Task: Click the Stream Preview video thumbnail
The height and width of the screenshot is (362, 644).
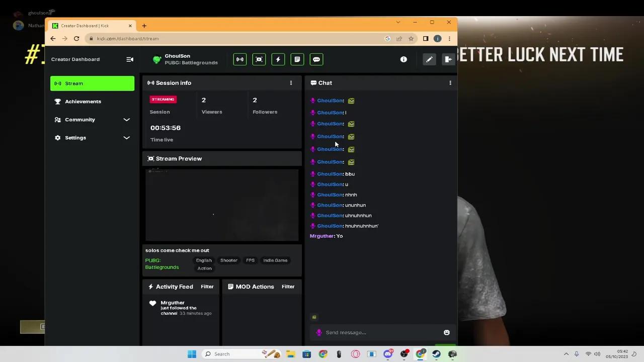Action: click(222, 205)
